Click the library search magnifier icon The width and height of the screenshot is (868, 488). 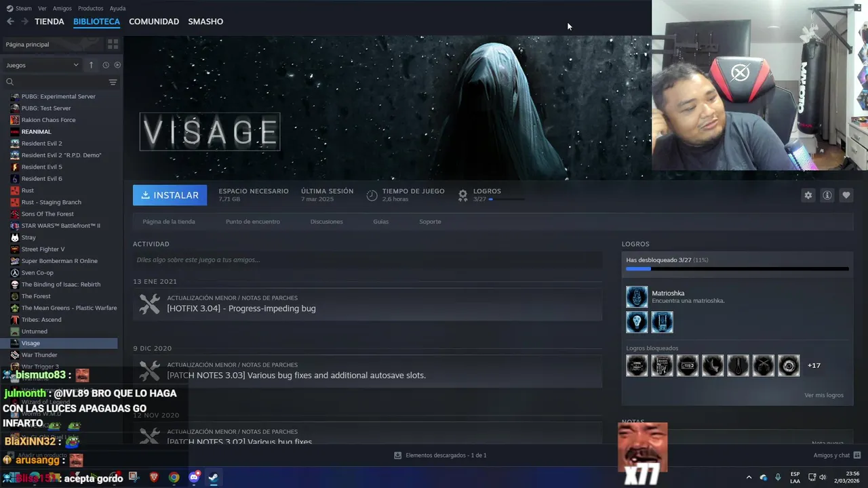click(9, 82)
